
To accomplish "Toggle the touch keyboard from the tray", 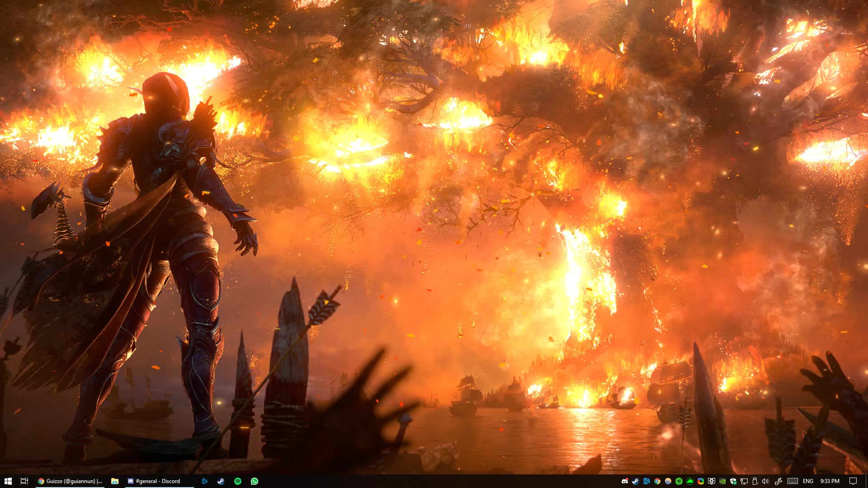I will [793, 481].
